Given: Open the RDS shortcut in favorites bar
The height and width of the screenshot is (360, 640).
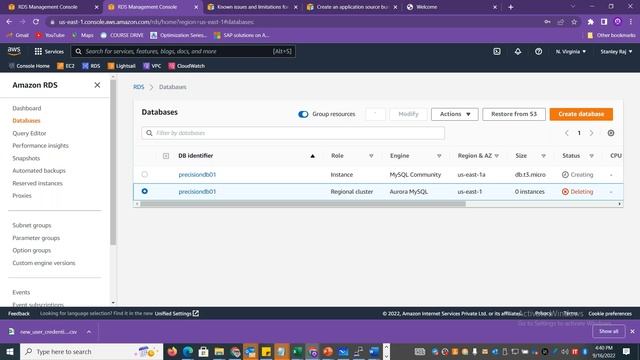Looking at the screenshot, I should tap(91, 66).
